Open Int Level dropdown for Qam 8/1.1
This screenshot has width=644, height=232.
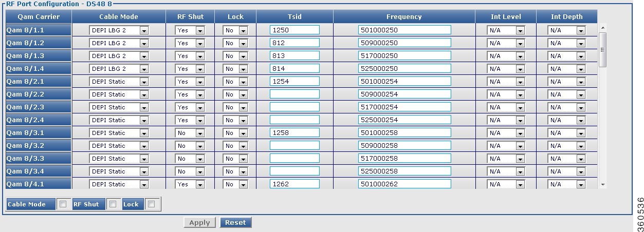tap(506, 30)
